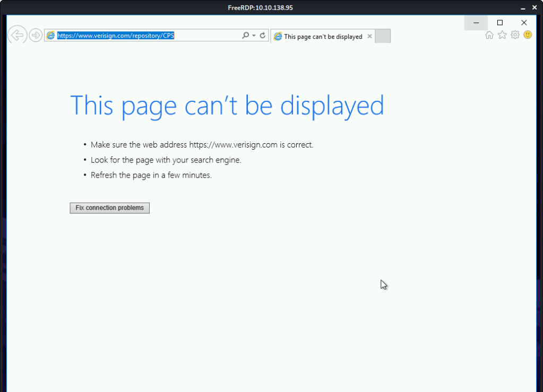
Task: Click the smiley feedback icon
Action: pyautogui.click(x=528, y=35)
